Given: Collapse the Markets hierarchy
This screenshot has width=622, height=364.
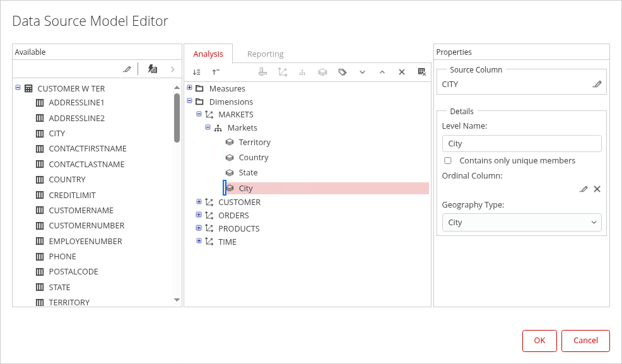Looking at the screenshot, I should [208, 127].
